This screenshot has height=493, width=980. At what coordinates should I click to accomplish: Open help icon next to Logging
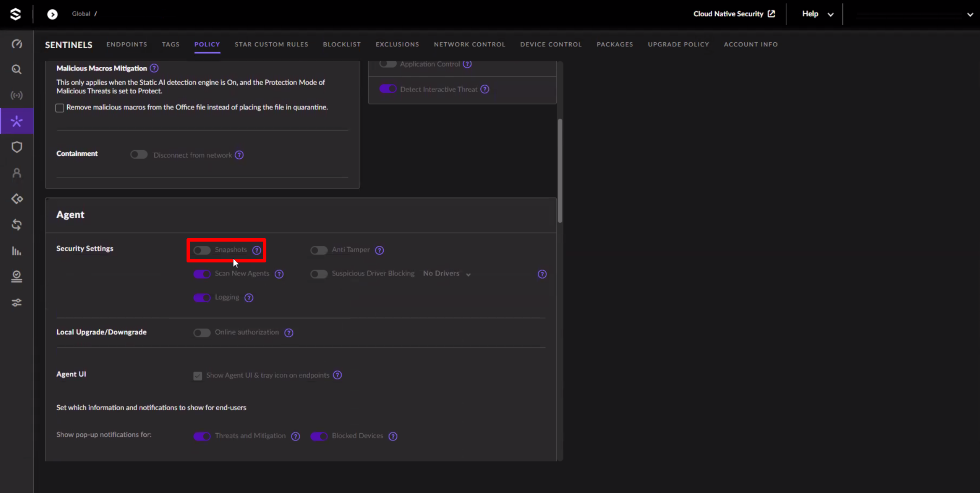point(249,298)
